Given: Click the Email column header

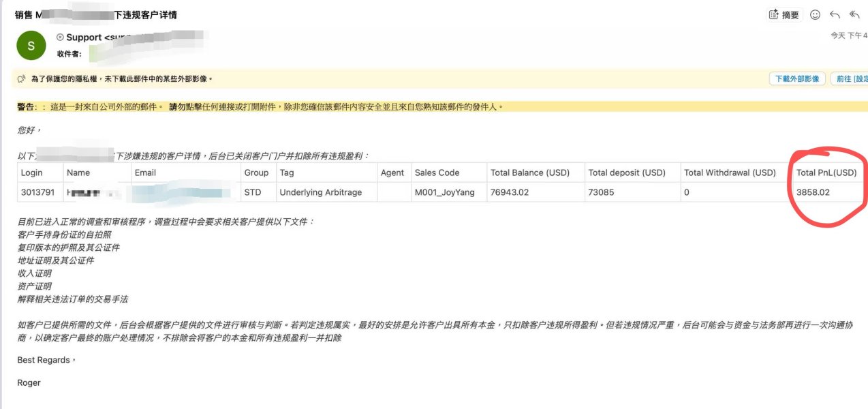Looking at the screenshot, I should click(x=145, y=172).
